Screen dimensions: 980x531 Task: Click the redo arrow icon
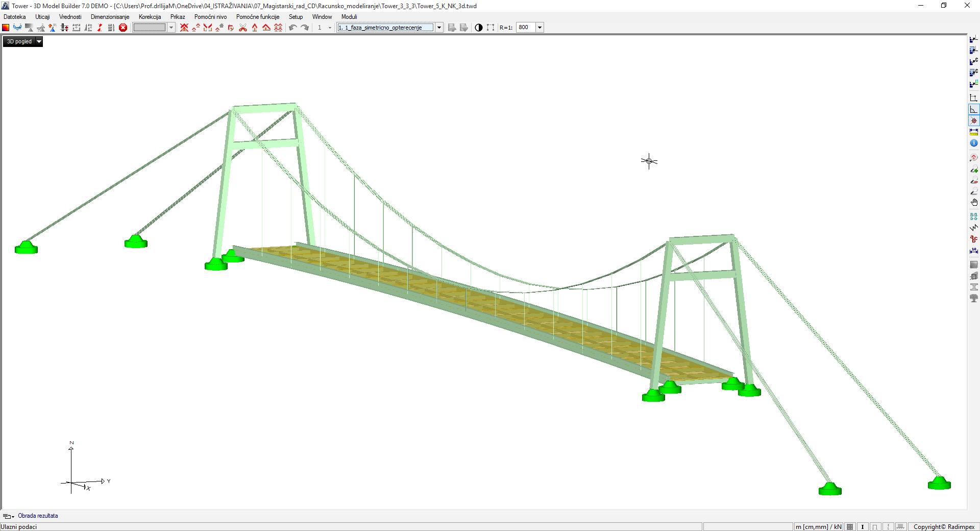click(x=305, y=28)
